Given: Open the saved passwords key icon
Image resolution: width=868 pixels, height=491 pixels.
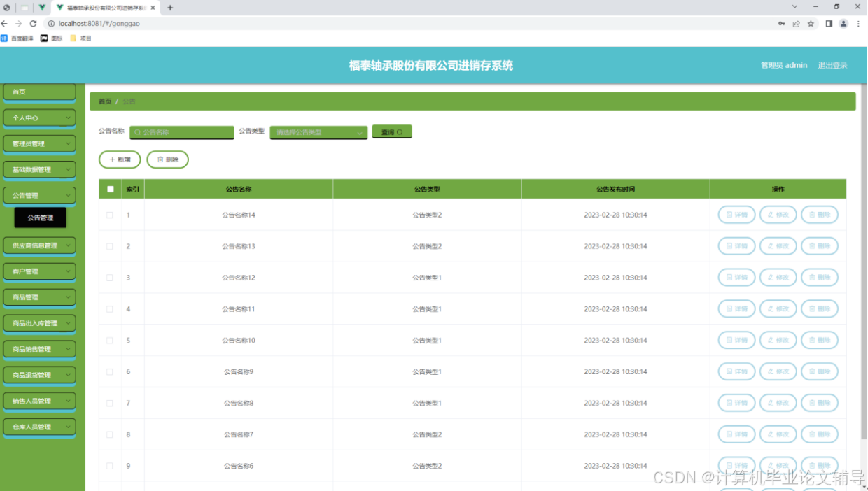Looking at the screenshot, I should [781, 23].
